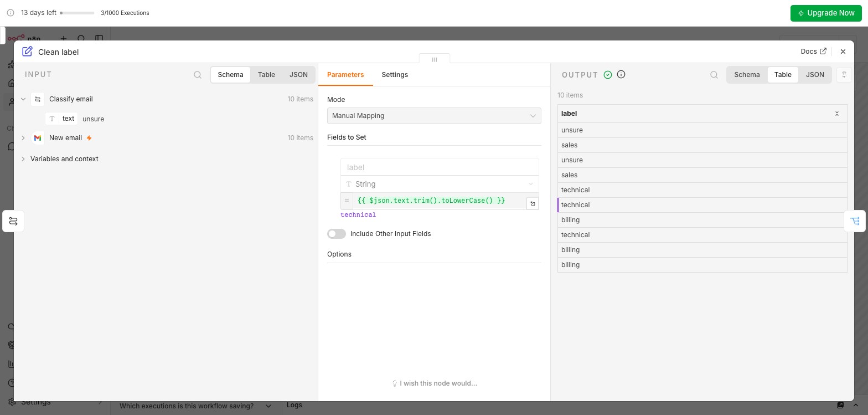Open the output info circle icon

click(x=621, y=74)
